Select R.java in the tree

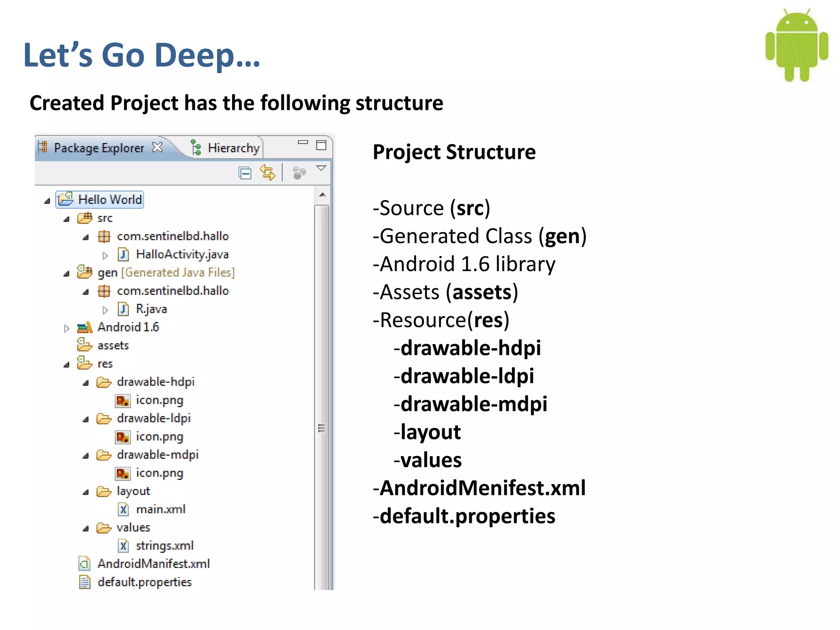[x=151, y=309]
